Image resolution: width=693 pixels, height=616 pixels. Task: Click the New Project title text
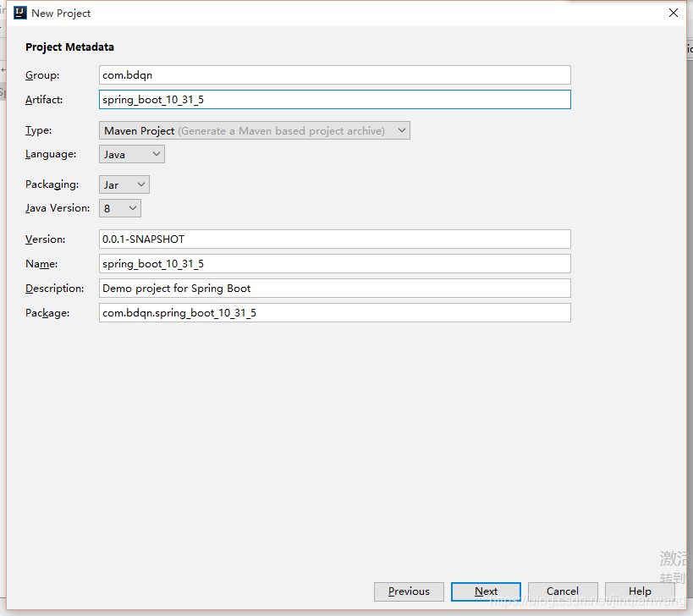coord(61,14)
